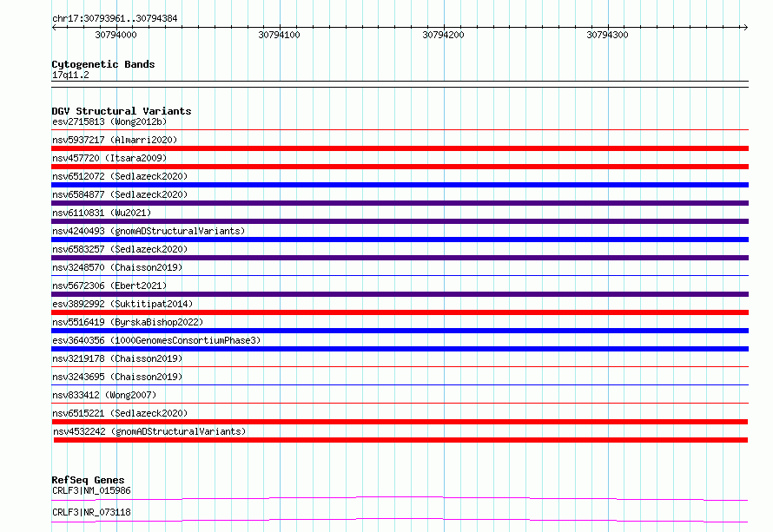Click the right arrow end of the ruler

pos(745,28)
